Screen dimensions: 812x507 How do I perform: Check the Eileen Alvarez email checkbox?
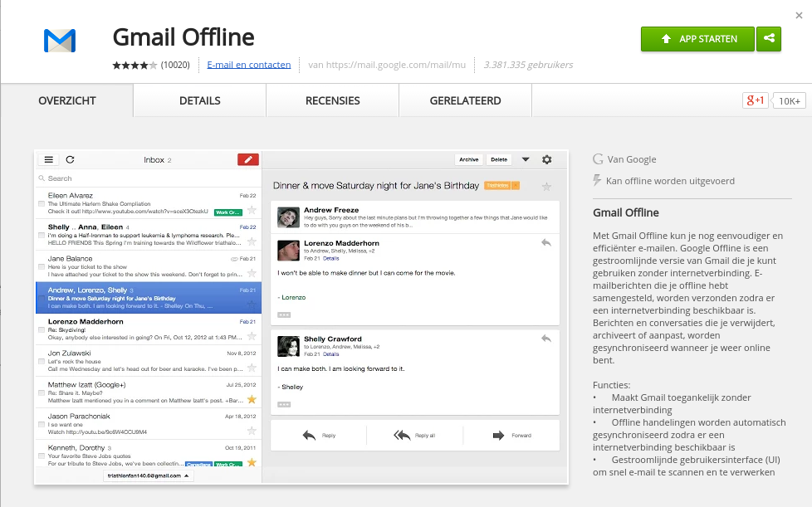(42, 204)
